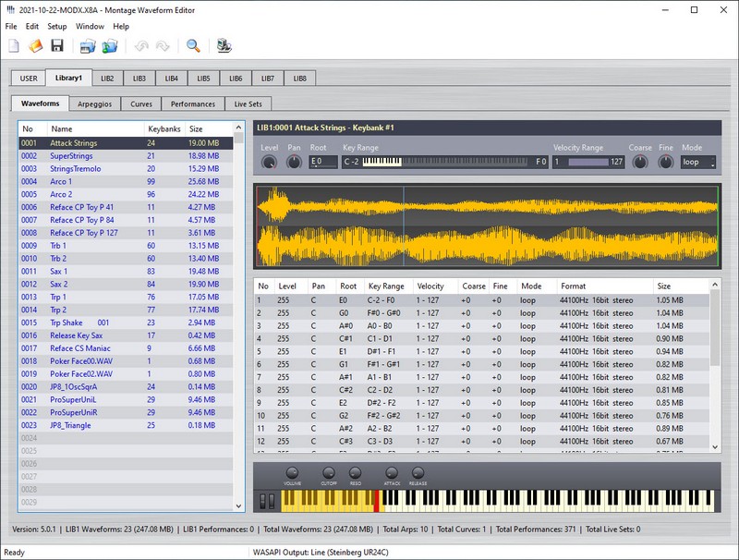This screenshot has height=560, width=739.
Task: Click the Size column header in waveform list
Action: [x=196, y=129]
